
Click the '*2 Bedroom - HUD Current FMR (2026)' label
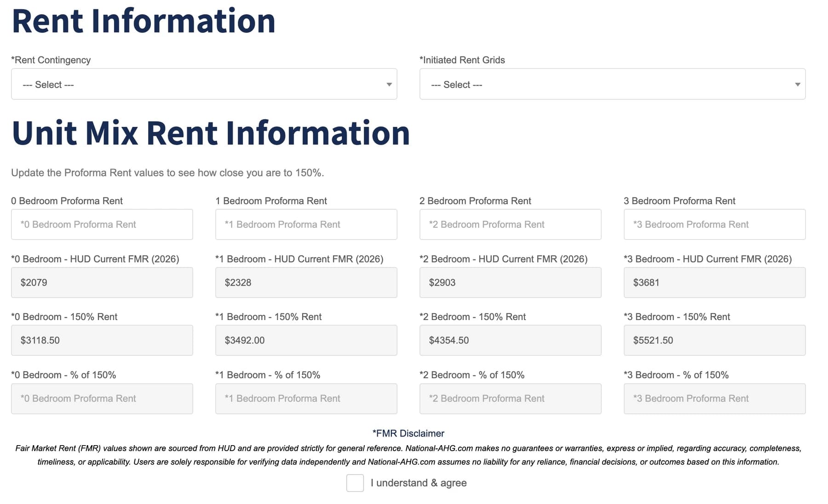click(x=503, y=259)
